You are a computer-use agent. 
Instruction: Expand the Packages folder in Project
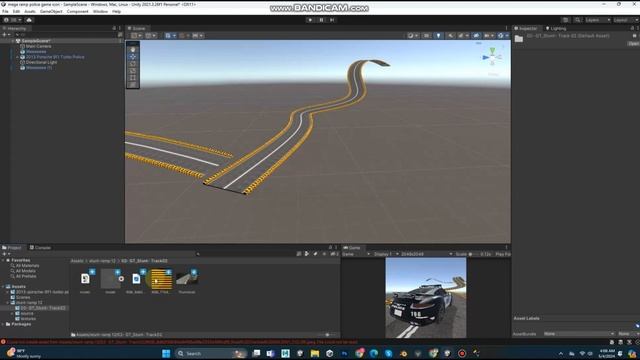3,324
